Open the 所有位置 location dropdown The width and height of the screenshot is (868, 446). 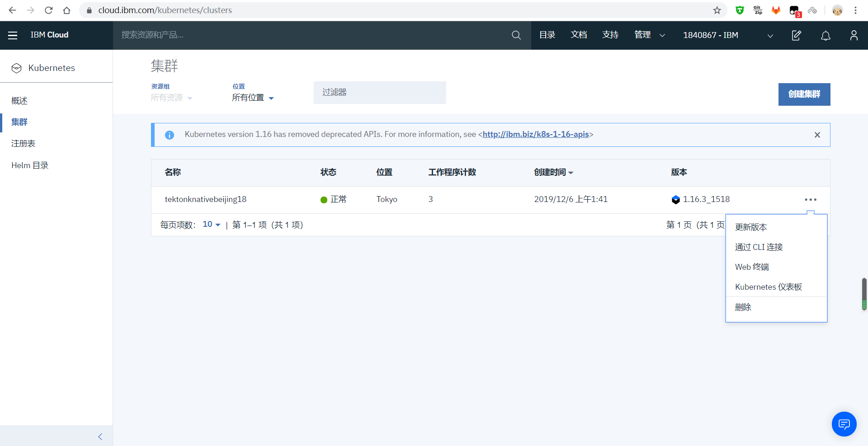coord(253,98)
